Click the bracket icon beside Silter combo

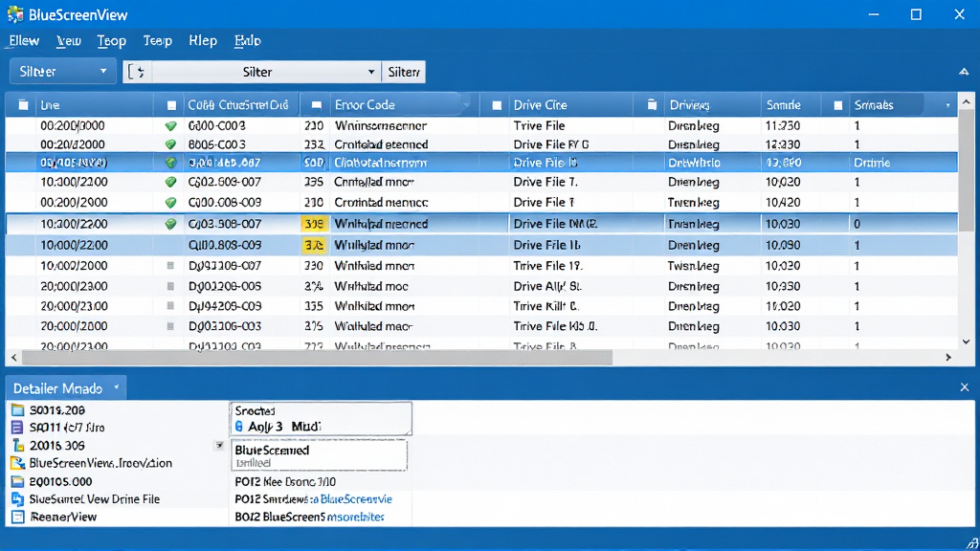pos(137,72)
